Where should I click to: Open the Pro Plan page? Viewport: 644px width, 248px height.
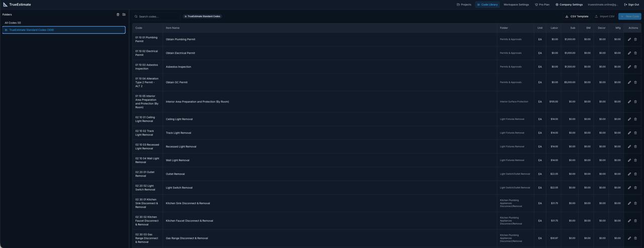(542, 5)
